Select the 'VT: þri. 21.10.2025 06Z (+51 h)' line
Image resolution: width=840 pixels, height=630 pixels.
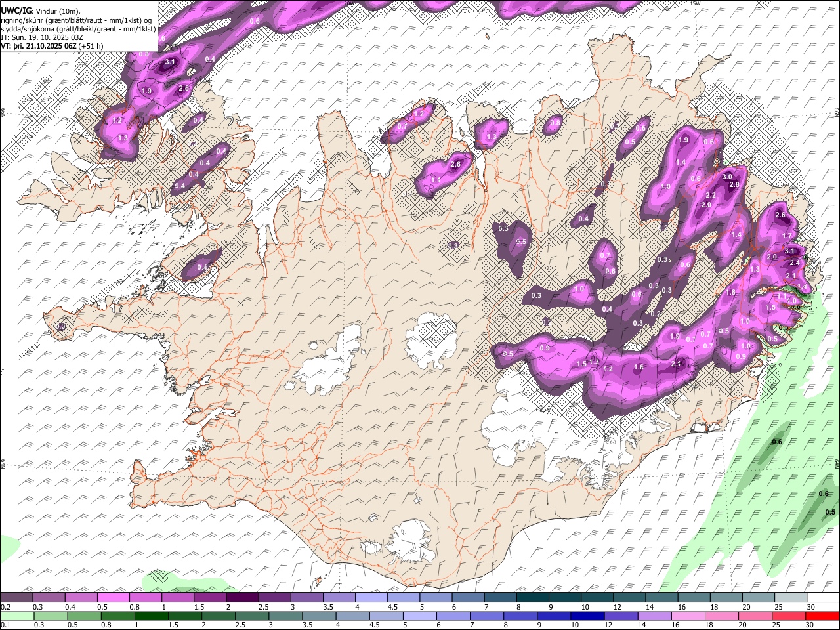point(52,46)
